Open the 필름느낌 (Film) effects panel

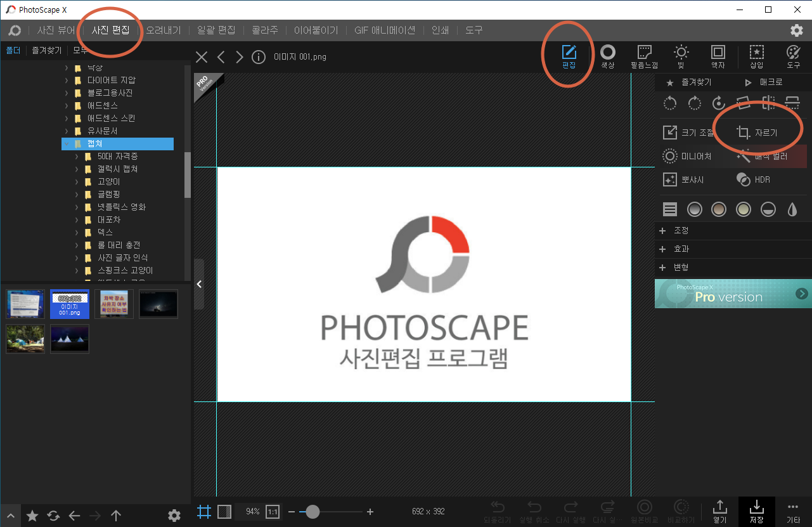coord(644,56)
